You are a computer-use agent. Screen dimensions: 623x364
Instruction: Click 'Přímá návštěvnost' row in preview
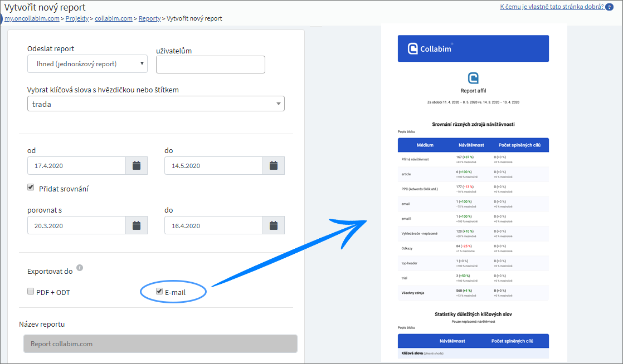tap(473, 159)
